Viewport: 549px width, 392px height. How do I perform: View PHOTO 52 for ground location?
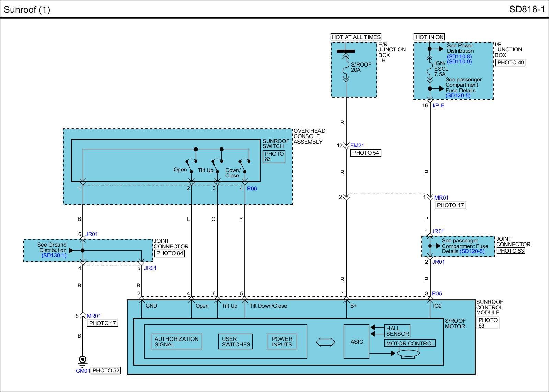(106, 371)
